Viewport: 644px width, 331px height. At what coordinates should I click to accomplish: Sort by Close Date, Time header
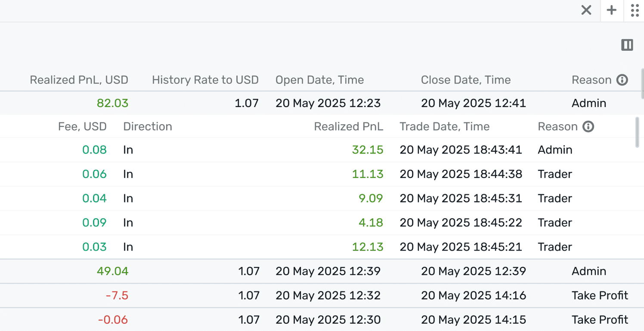466,80
